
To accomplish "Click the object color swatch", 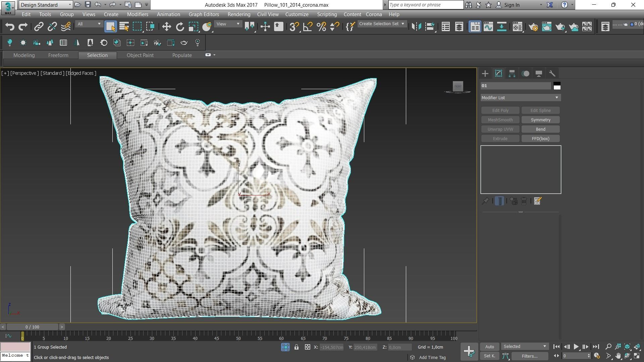I will point(557,86).
